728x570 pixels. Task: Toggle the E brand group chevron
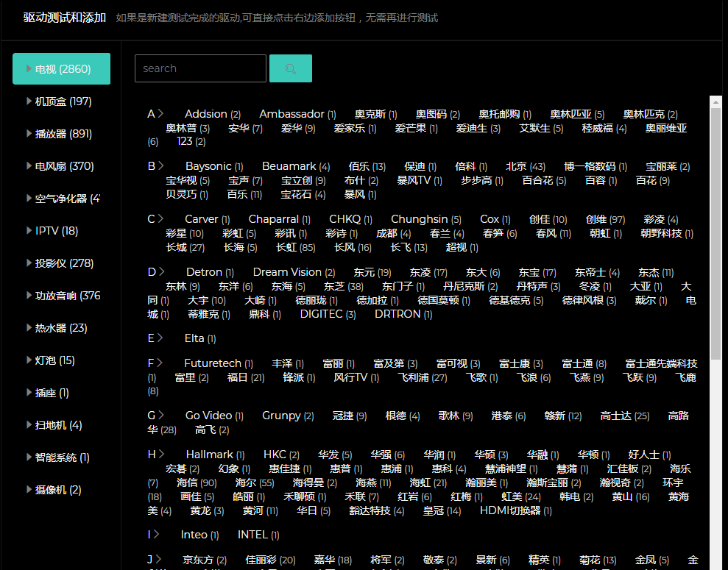tap(160, 338)
